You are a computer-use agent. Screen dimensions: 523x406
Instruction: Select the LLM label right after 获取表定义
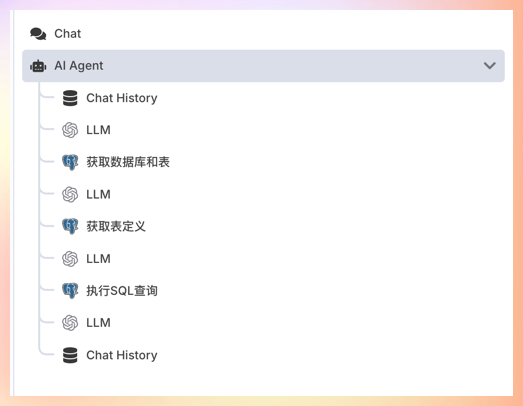[x=98, y=259]
